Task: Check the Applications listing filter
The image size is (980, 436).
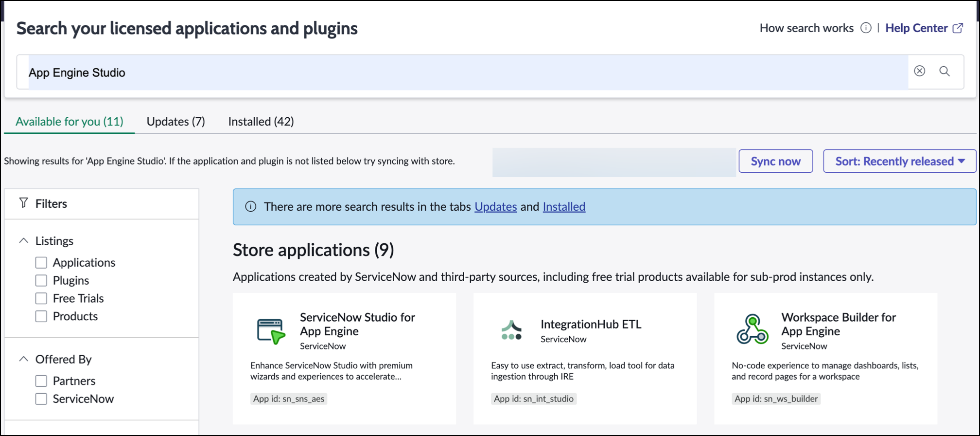Action: click(x=41, y=263)
